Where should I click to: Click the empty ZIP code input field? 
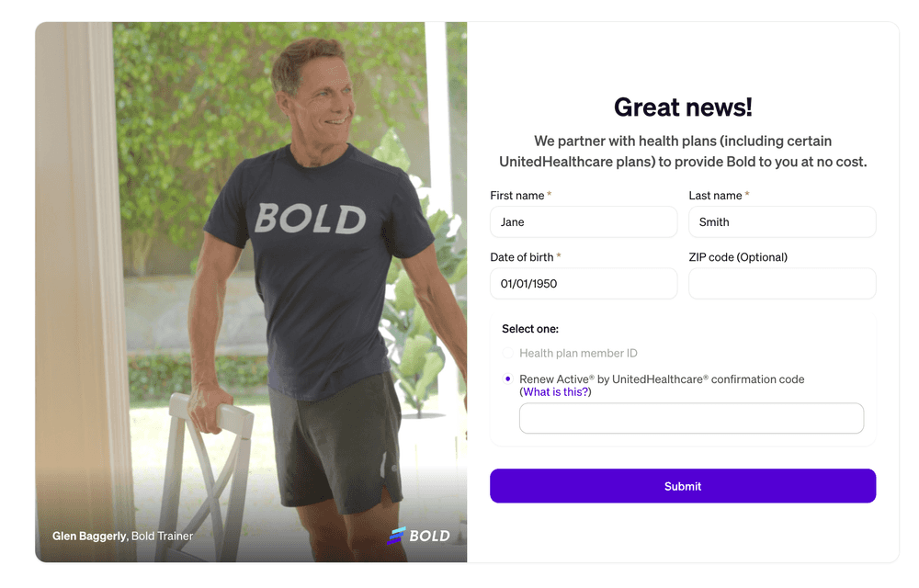[x=782, y=284]
